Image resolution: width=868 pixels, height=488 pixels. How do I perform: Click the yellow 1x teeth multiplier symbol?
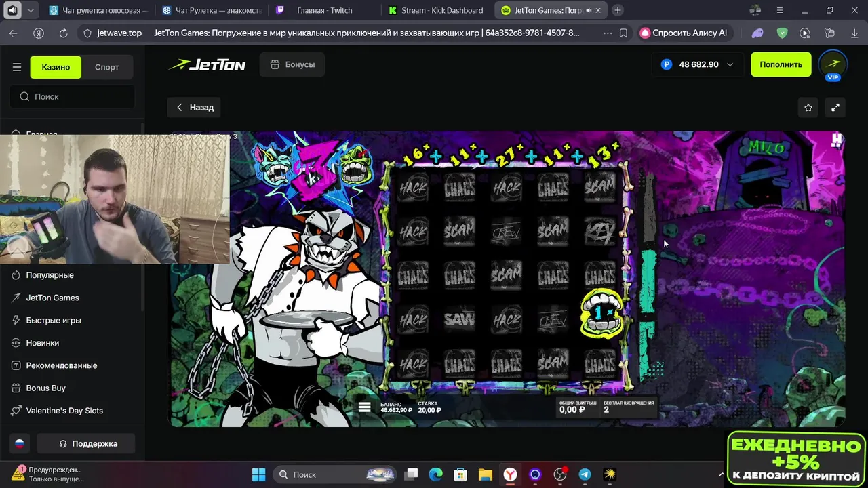coord(601,313)
